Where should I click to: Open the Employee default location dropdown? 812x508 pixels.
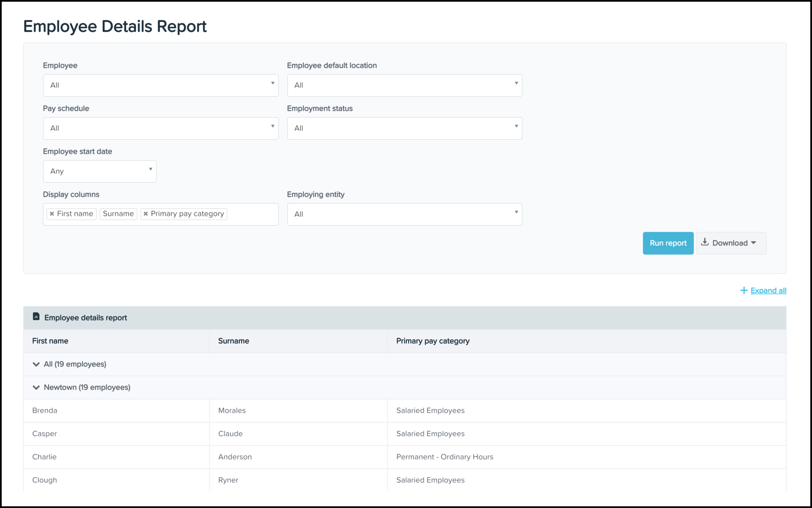coord(404,85)
